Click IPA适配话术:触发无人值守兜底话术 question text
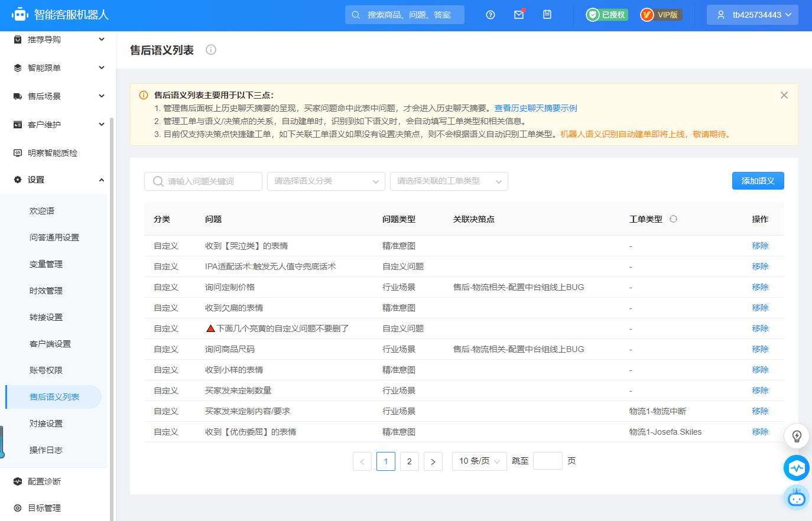The image size is (812, 521). click(270, 266)
